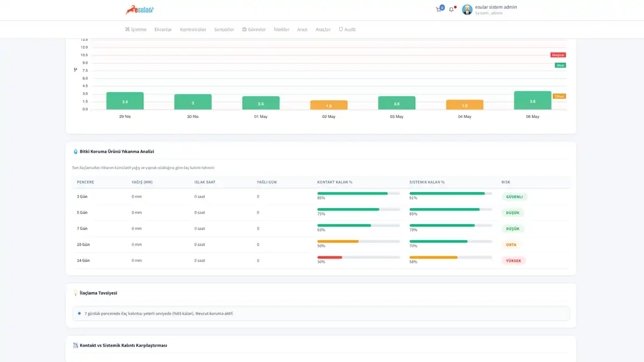Open the İşletme menu
Image resolution: width=644 pixels, height=362 pixels.
click(136, 29)
